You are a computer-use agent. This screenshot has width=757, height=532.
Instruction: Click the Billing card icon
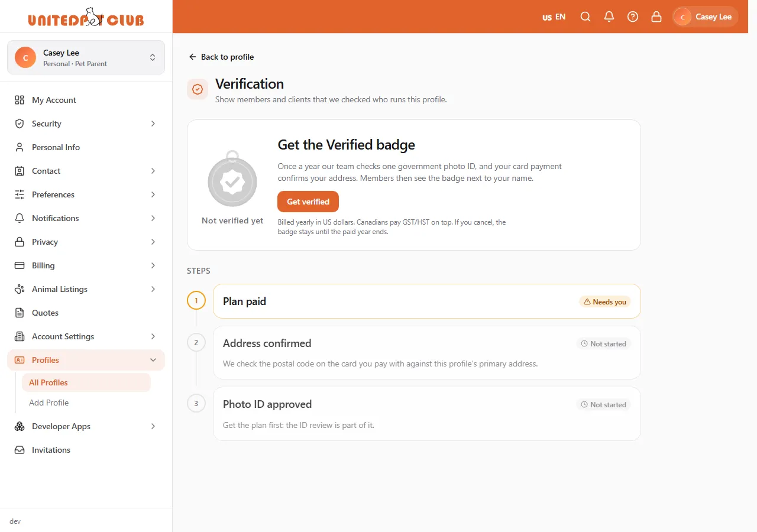20,265
